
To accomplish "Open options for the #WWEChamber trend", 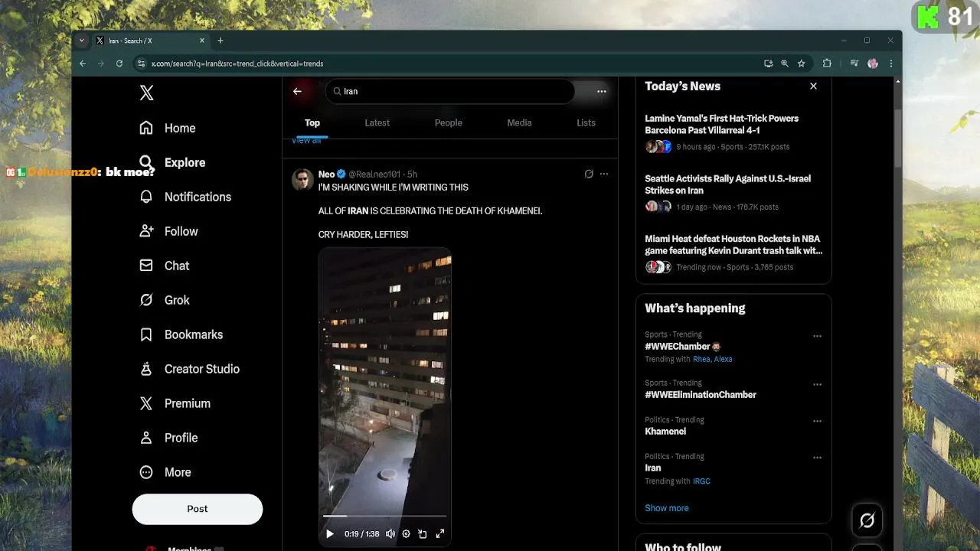I will [817, 336].
